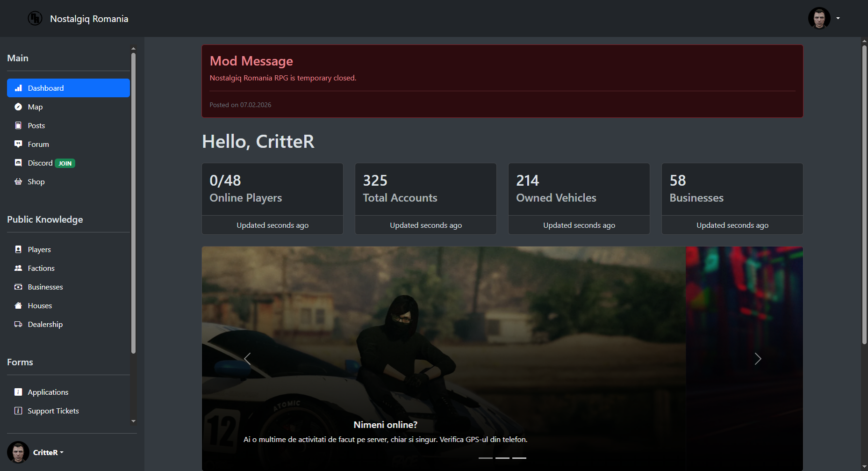Click the Nostalgiq Romania logo

coord(35,18)
